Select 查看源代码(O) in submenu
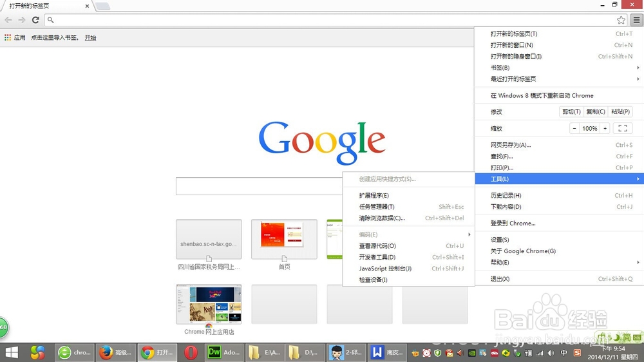Image resolution: width=644 pixels, height=362 pixels. (x=409, y=245)
